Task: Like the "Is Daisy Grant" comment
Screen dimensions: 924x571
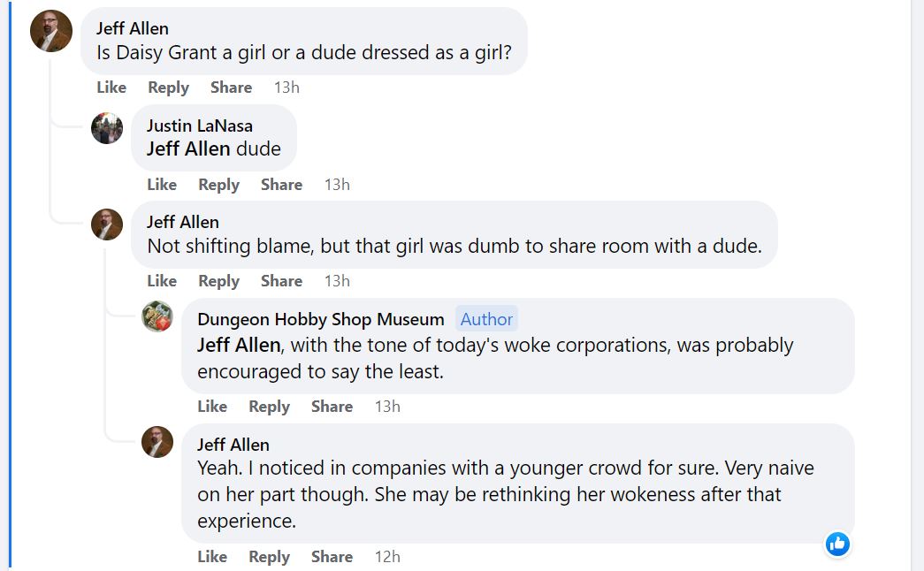Action: point(111,88)
